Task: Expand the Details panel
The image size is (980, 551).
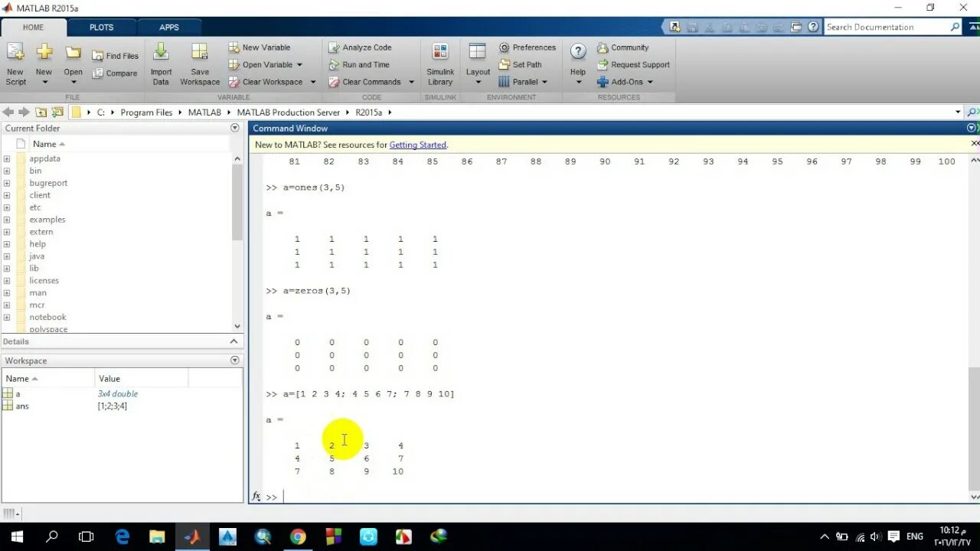Action: 234,341
